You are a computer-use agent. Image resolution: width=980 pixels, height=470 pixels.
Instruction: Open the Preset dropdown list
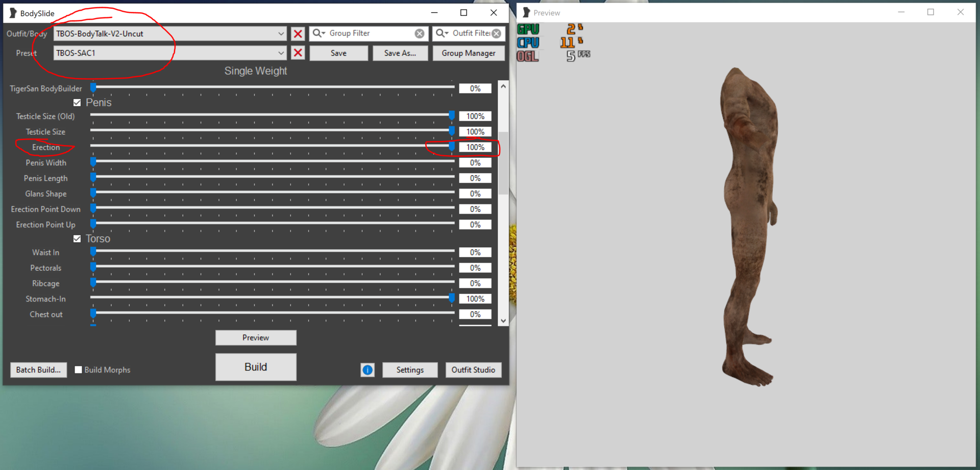(x=281, y=53)
